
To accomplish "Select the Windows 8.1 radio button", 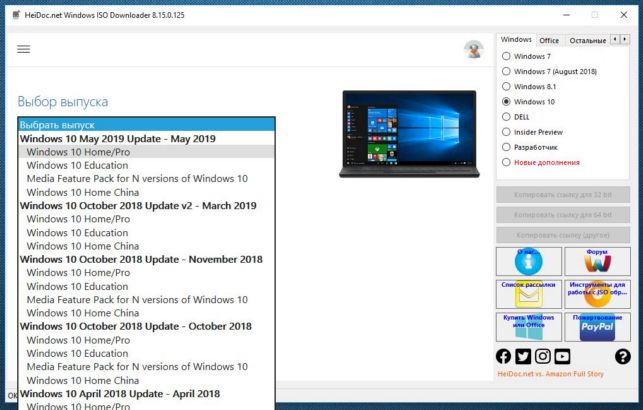I will (x=506, y=87).
